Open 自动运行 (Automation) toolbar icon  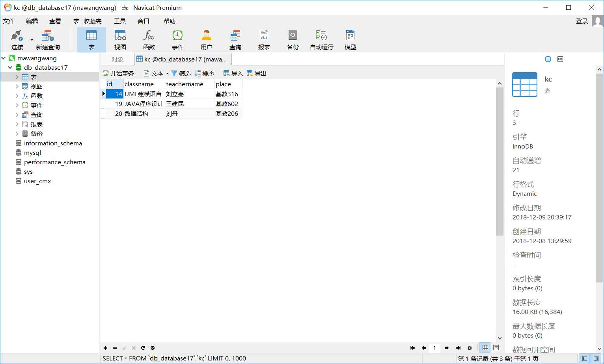tap(322, 40)
